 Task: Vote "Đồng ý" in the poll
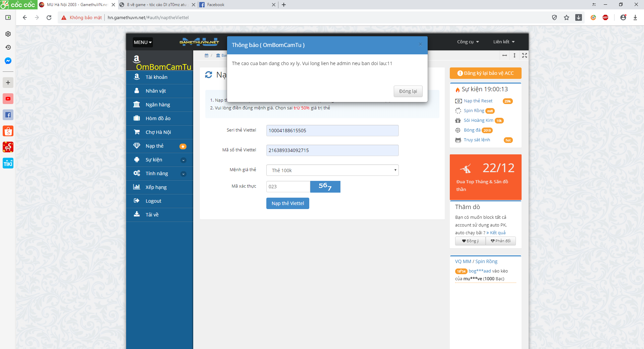(x=470, y=241)
